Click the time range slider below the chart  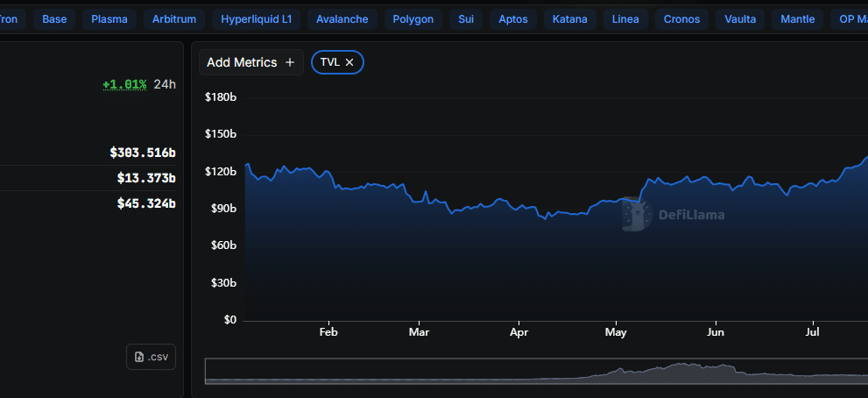pos(536,371)
